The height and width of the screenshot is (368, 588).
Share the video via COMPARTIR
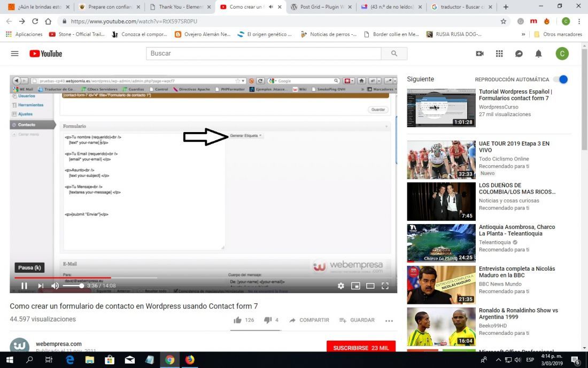(310, 320)
